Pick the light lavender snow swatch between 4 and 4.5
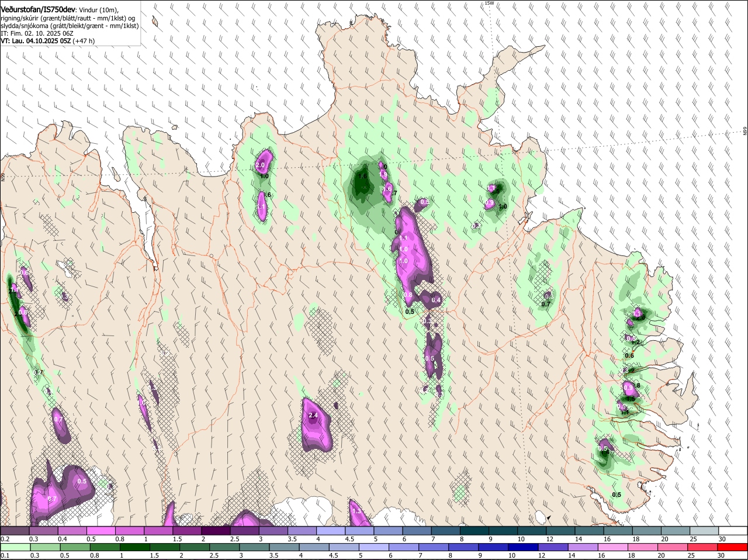This screenshot has height=560, width=748. click(331, 530)
